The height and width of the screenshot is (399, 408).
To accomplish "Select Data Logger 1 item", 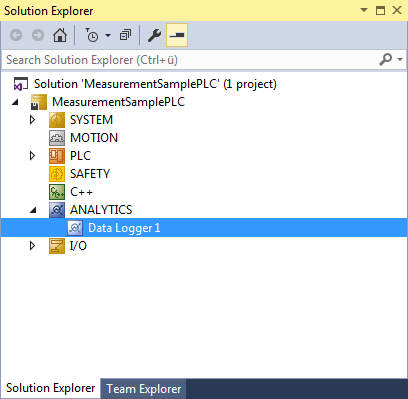I will pos(124,228).
